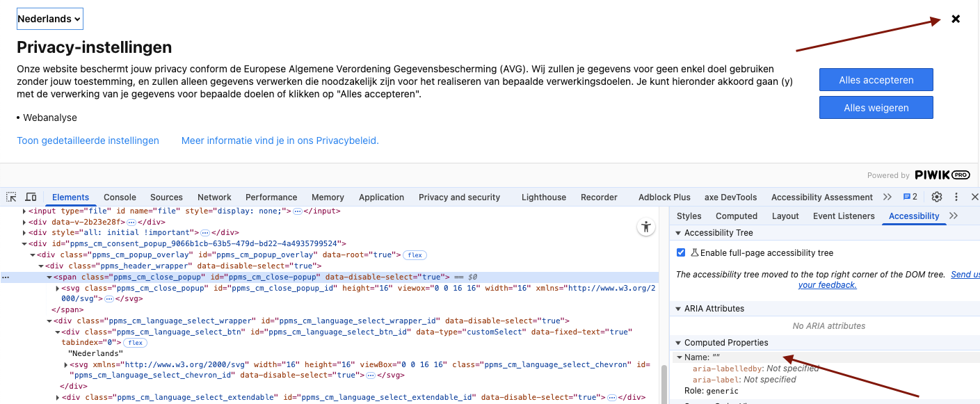This screenshot has height=404, width=980.
Task: Show more DevTools main tabs
Action: (887, 197)
